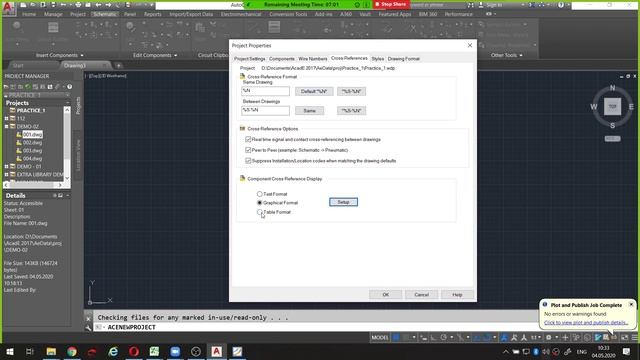Toggle polar tracking in the status bar

pyautogui.click(x=443, y=338)
